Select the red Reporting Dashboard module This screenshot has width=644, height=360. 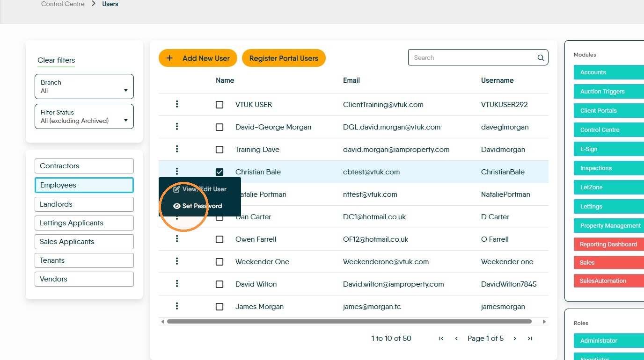[x=609, y=245]
